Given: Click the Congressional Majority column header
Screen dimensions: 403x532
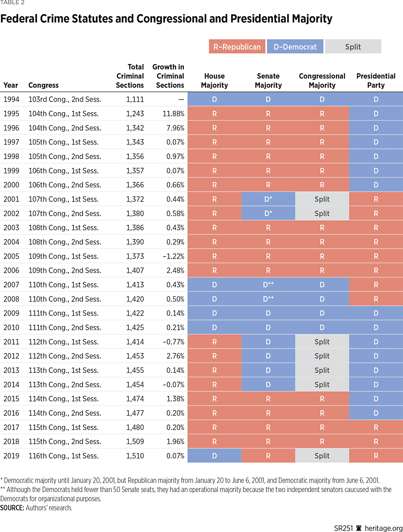Looking at the screenshot, I should pos(322,81).
